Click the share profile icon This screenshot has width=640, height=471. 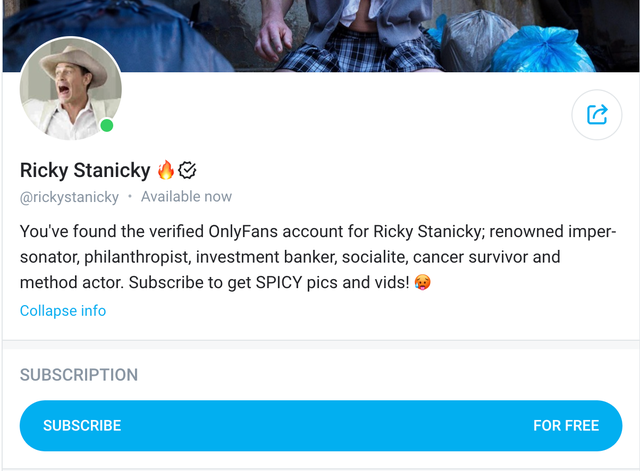(596, 115)
